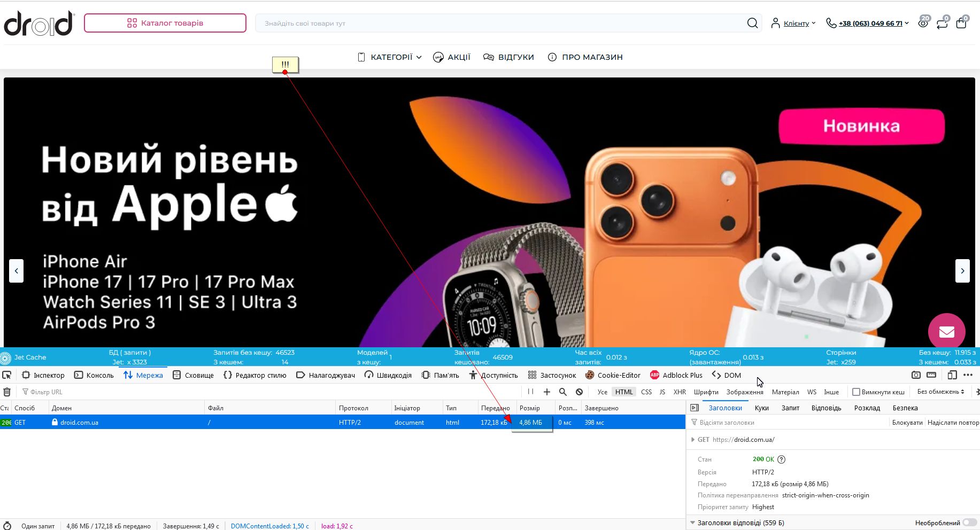The image size is (980, 530).
Task: Click the pink envelope contact button
Action: click(x=946, y=331)
